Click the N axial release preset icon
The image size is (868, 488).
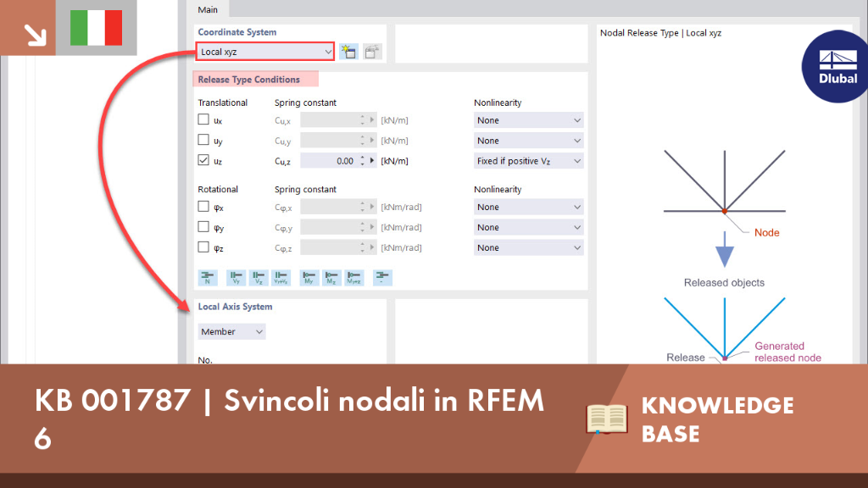(x=208, y=277)
